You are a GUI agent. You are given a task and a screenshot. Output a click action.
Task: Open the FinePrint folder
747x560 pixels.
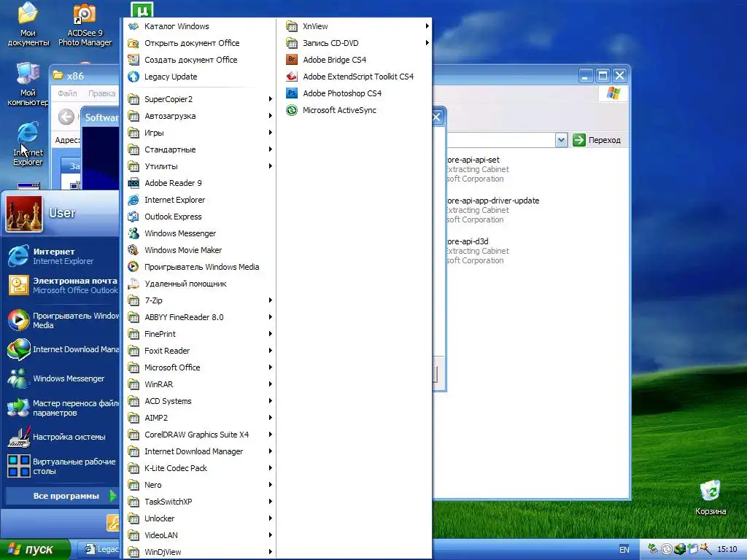click(x=200, y=334)
